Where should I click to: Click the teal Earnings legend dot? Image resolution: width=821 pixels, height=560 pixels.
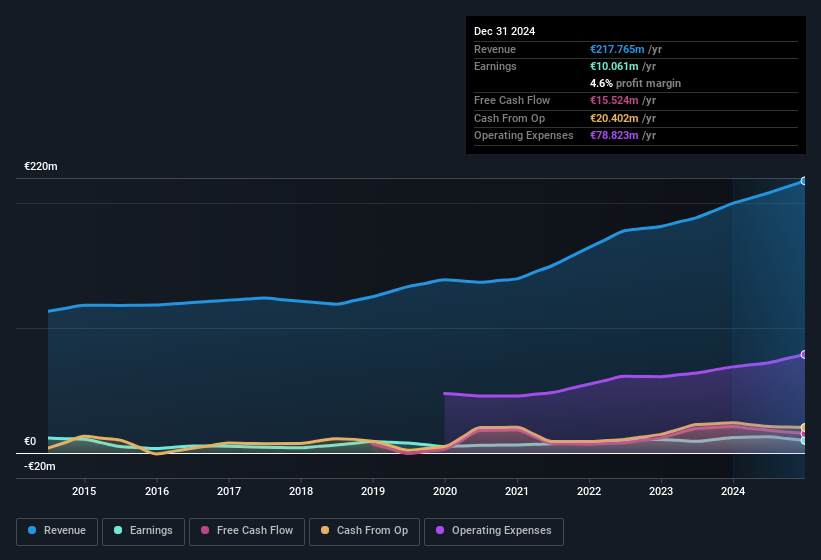(118, 531)
